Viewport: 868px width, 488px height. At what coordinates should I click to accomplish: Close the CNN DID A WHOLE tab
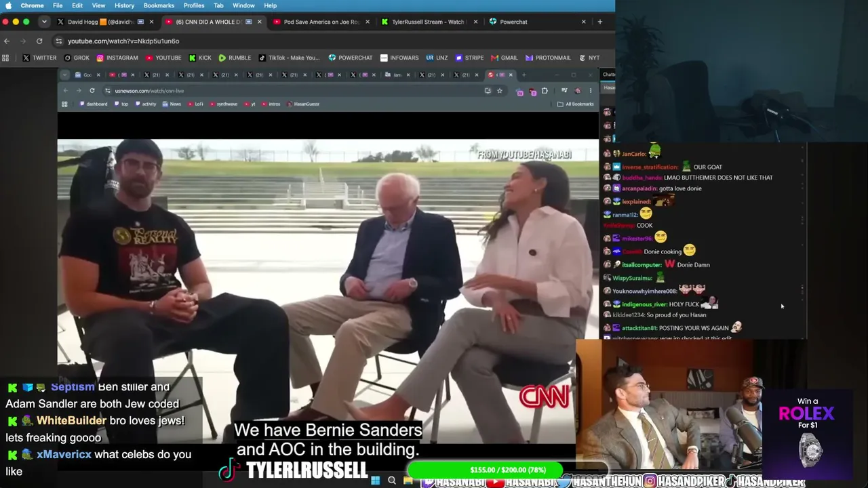point(259,22)
